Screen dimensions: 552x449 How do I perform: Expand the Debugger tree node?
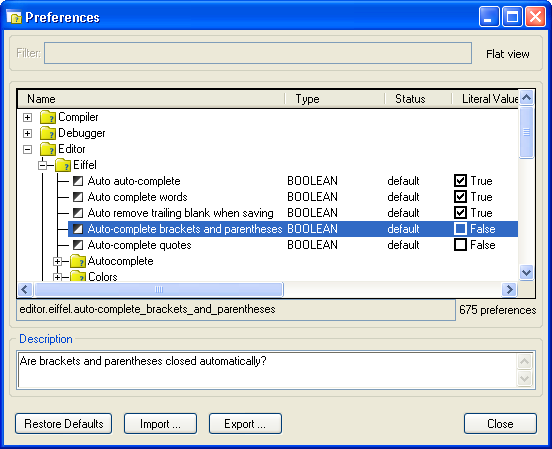click(x=27, y=133)
